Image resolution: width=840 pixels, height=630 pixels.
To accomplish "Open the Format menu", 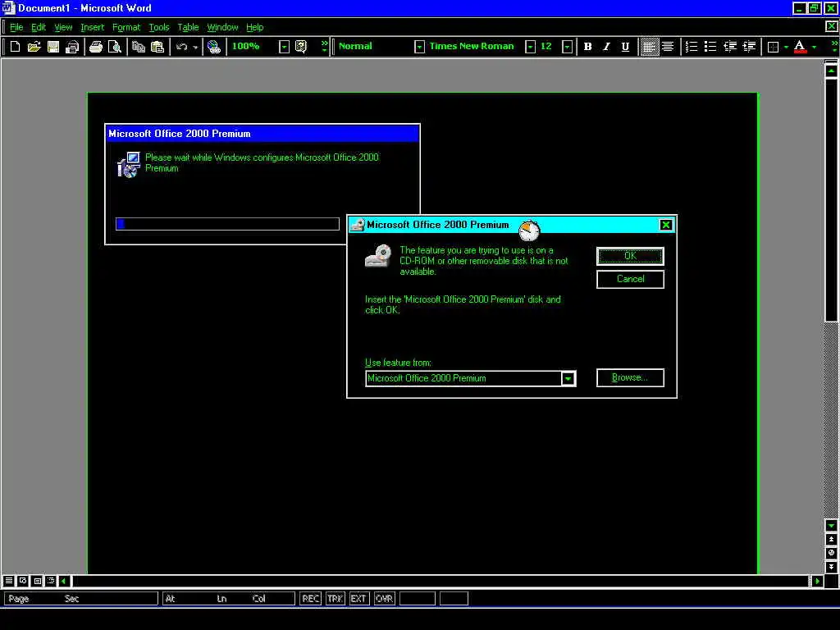I will point(126,27).
